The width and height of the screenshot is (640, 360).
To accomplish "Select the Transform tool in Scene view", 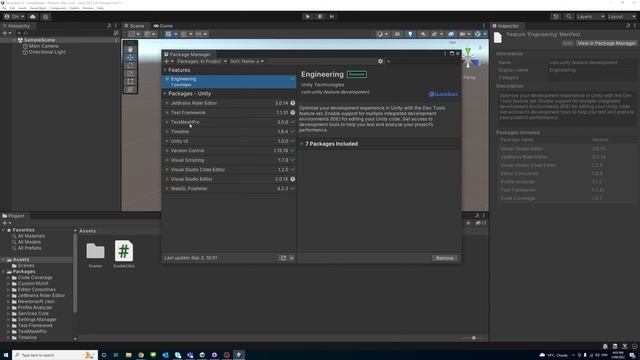I will (x=130, y=90).
